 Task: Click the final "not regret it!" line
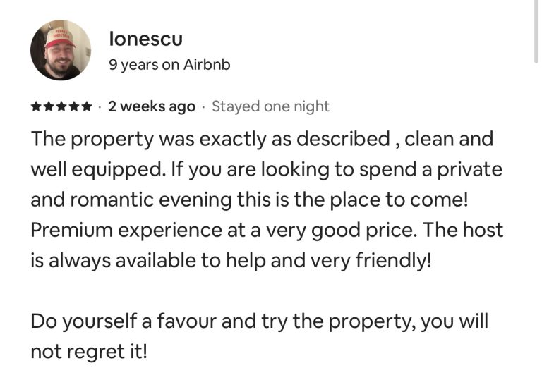click(x=89, y=352)
